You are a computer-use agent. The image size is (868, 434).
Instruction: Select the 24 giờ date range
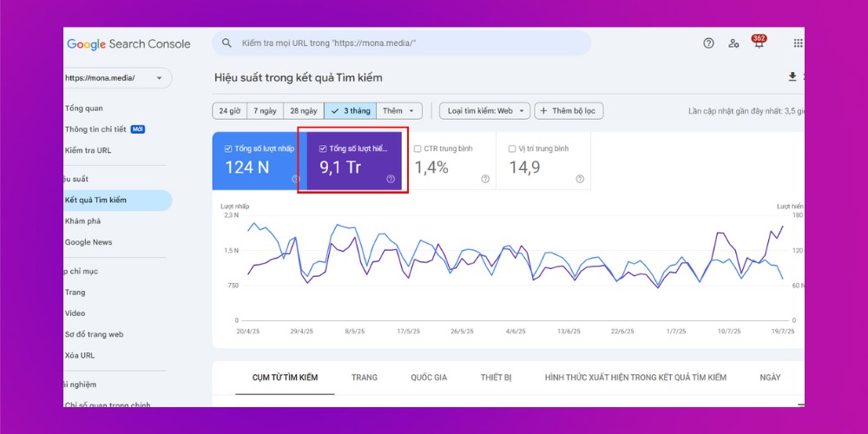point(230,111)
